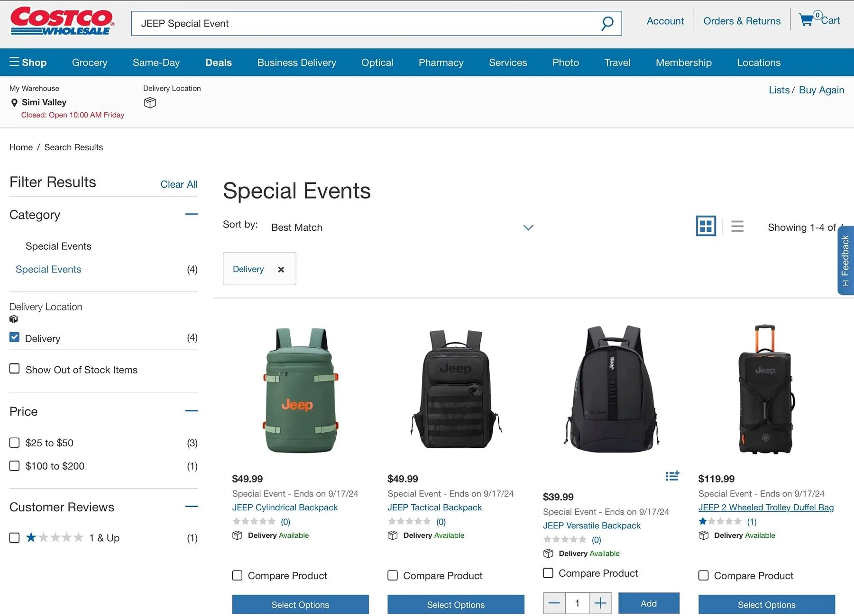Select Special Events category link

(x=48, y=269)
